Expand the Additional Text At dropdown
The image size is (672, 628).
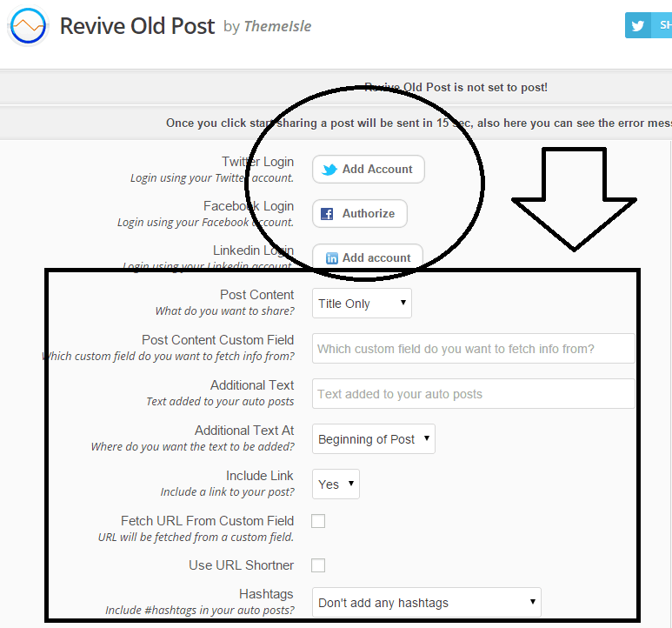374,439
